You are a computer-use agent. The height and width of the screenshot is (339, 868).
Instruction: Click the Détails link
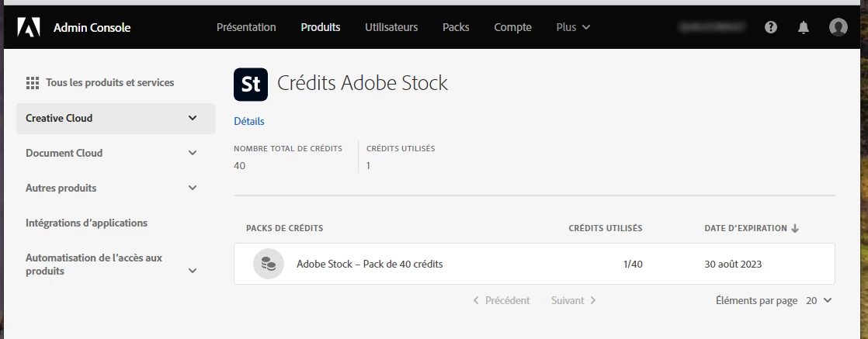[249, 121]
